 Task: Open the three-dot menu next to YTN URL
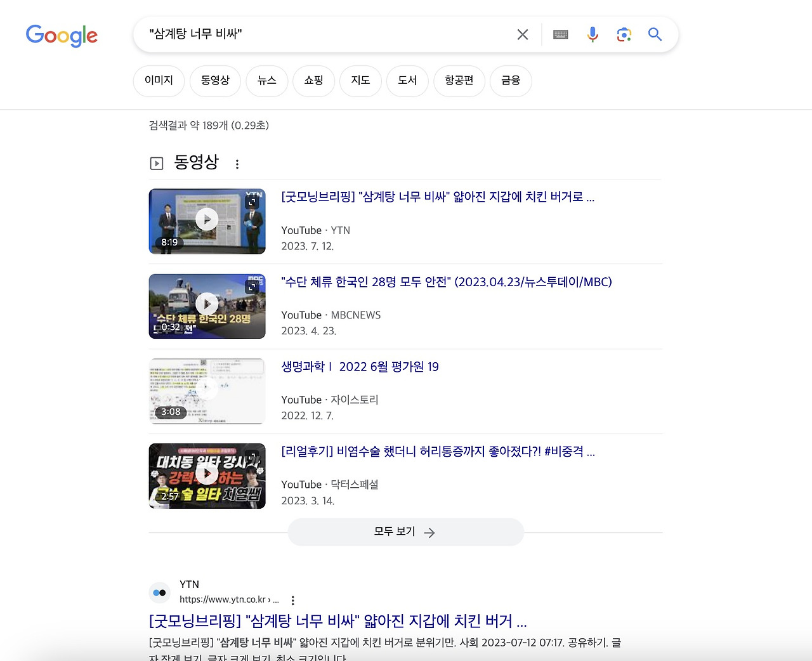[292, 599]
